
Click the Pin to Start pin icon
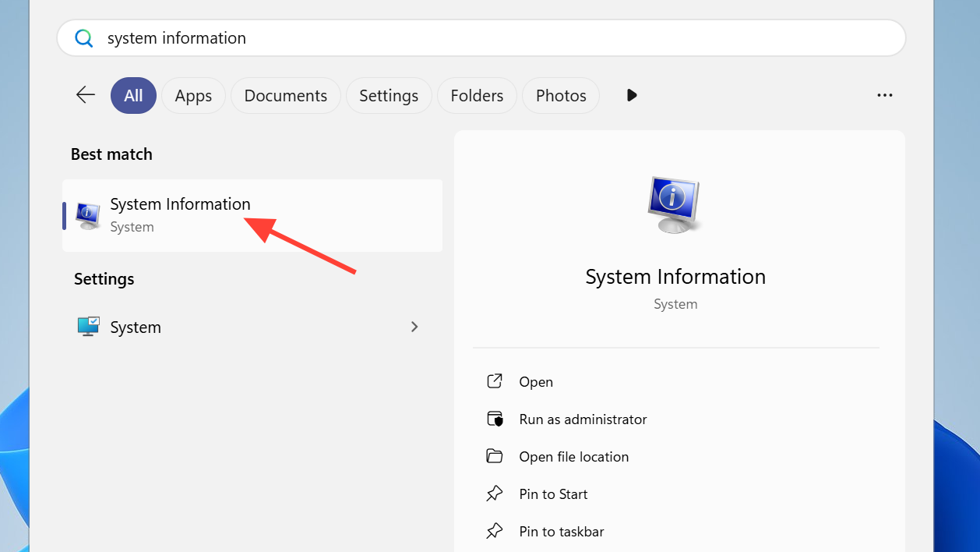click(x=495, y=494)
